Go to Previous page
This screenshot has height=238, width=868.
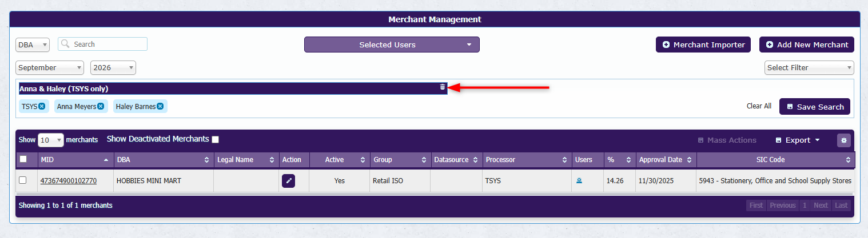click(x=782, y=205)
